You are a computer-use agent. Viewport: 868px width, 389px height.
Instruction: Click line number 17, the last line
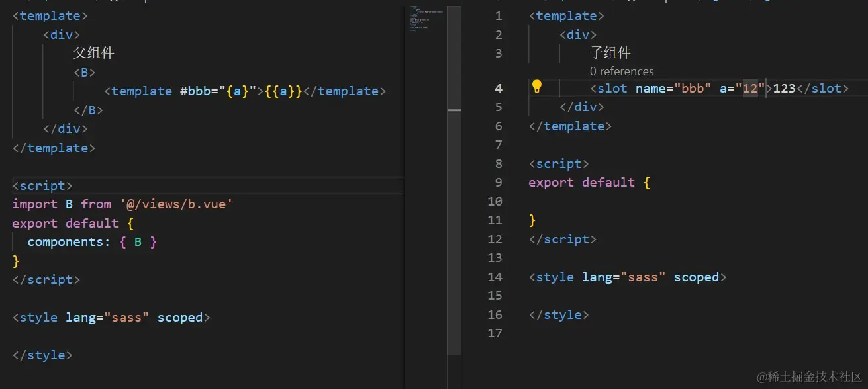pyautogui.click(x=495, y=333)
